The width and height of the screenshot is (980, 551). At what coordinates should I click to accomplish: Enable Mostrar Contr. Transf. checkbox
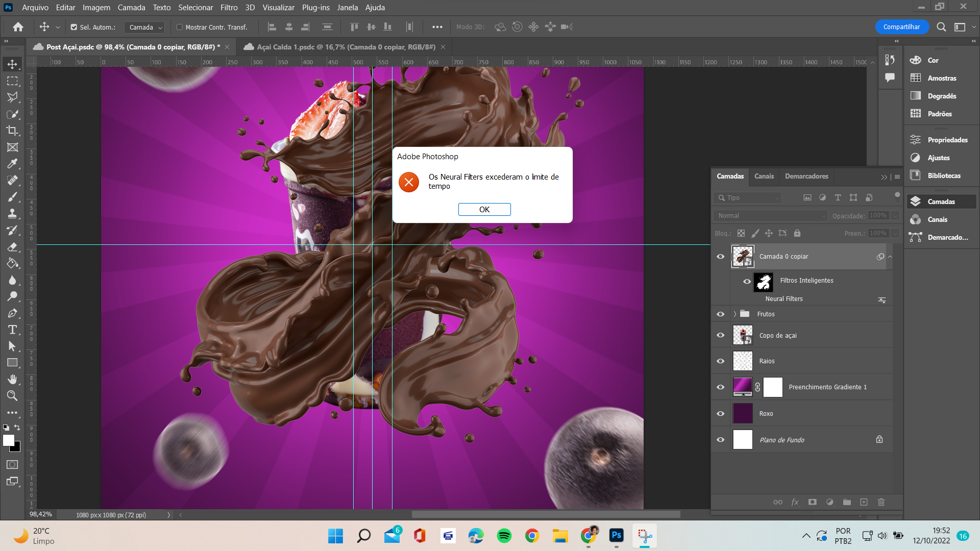[178, 27]
